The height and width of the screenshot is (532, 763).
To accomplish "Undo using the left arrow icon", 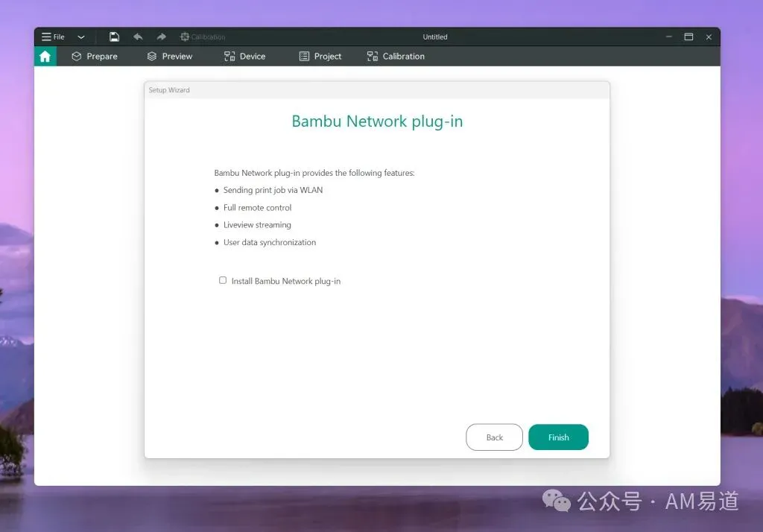I will pyautogui.click(x=138, y=37).
